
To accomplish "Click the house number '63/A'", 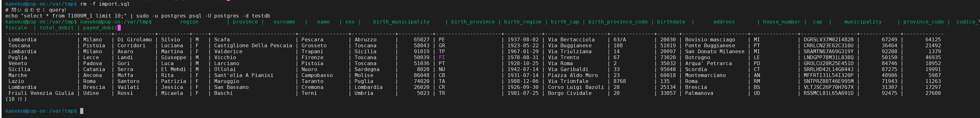I will coord(619,40).
